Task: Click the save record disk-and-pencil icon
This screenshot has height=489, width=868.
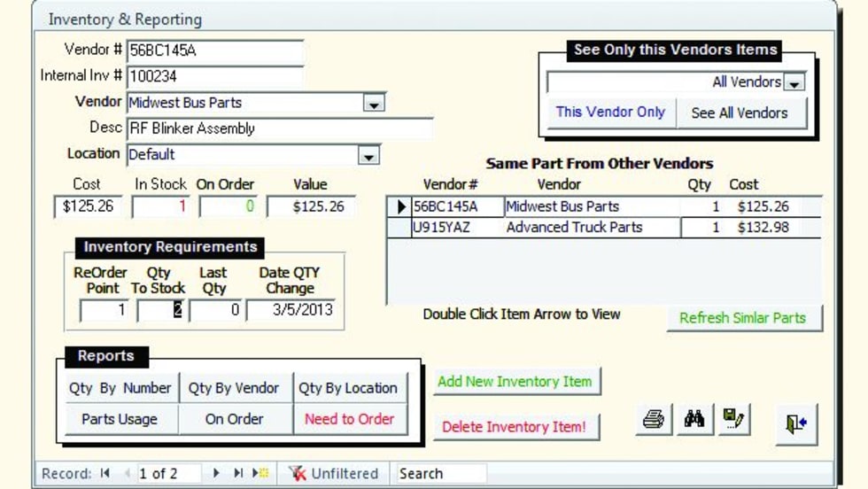Action: 733,421
